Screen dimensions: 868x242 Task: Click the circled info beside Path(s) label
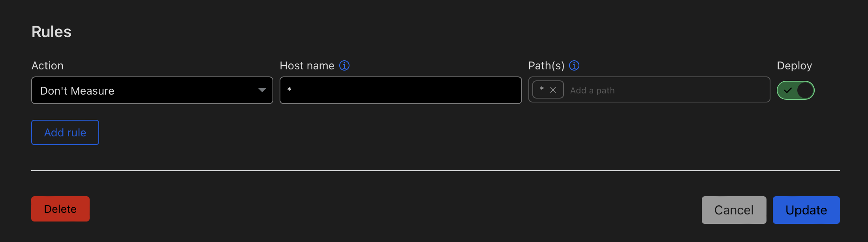574,65
